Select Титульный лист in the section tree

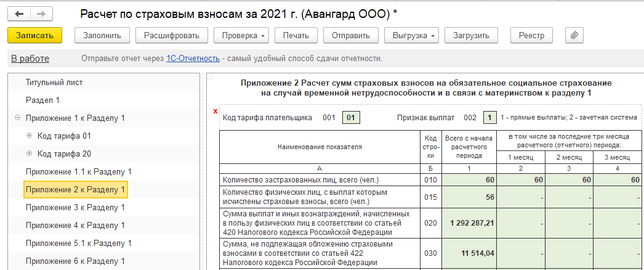[x=54, y=82]
